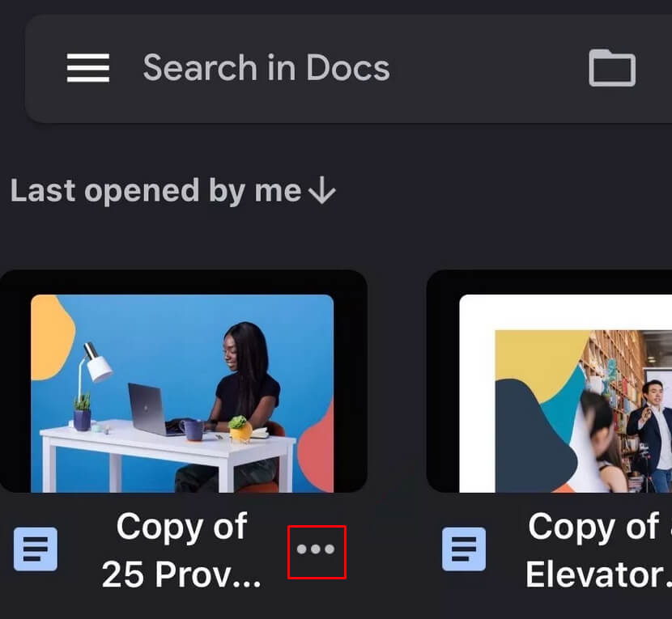Click Docs file icon beside Copy of Elevator

click(464, 549)
